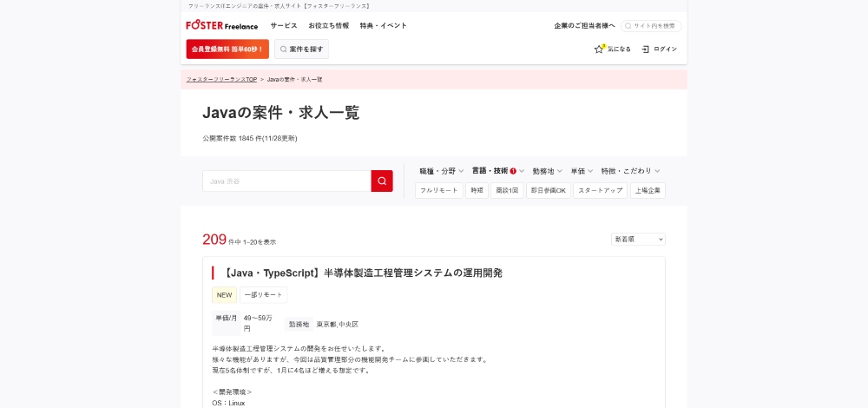Click the Javaの案件・求人一覧 heading
The height and width of the screenshot is (408, 868).
click(x=280, y=113)
